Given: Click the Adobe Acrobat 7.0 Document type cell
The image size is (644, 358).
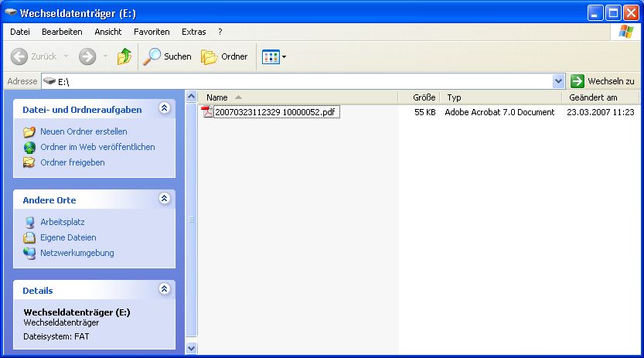Looking at the screenshot, I should pyautogui.click(x=499, y=112).
